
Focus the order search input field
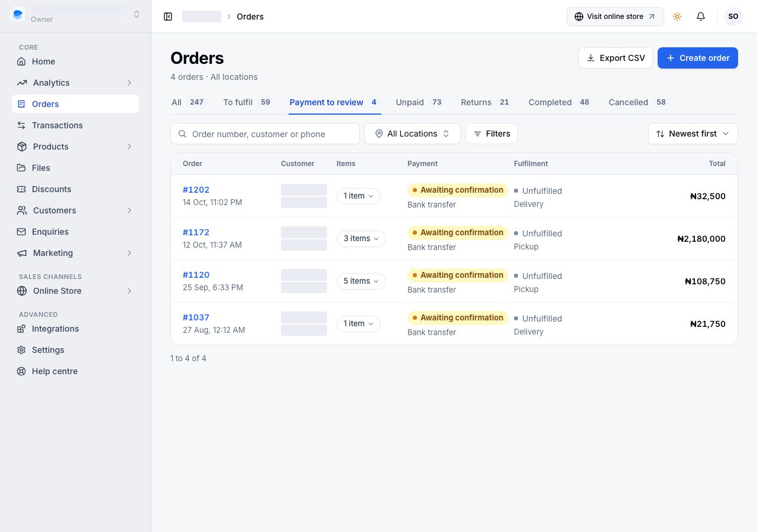(265, 134)
